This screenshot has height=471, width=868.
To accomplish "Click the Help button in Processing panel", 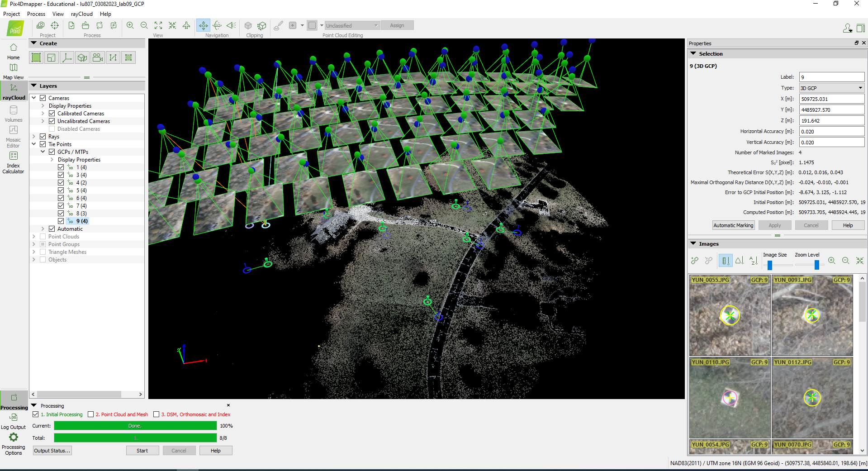I will point(216,451).
